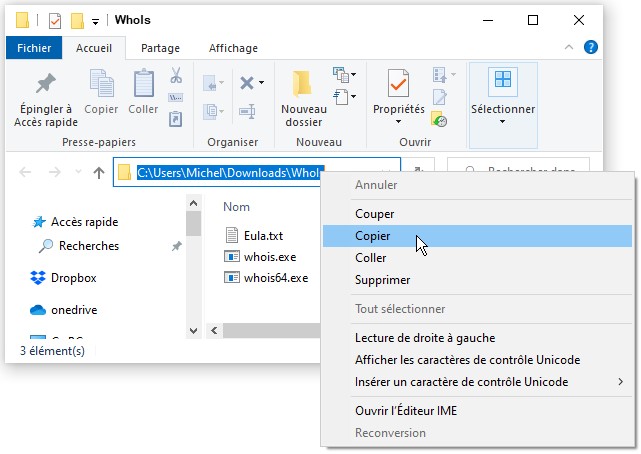Screen dimensions: 641x454
Task: Open the whois64.exe file
Action: click(x=276, y=277)
